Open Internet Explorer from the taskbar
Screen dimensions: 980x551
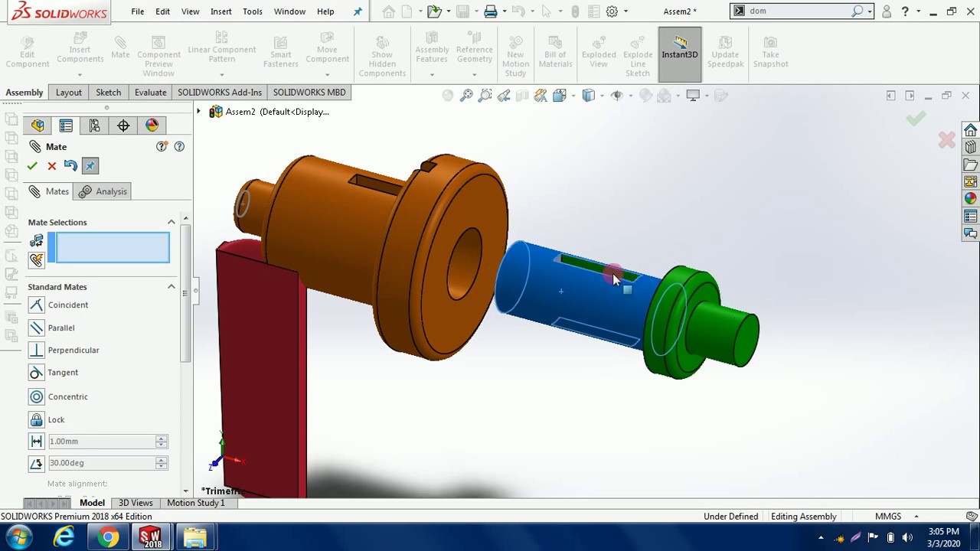[x=64, y=537]
